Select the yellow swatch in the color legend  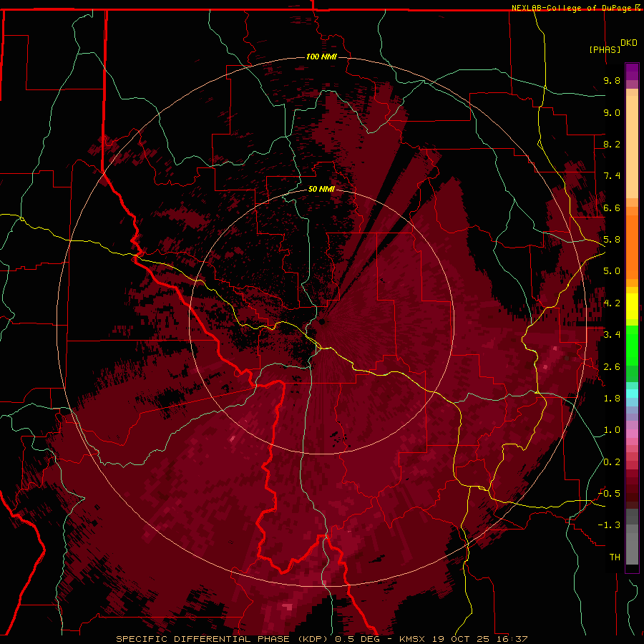click(632, 306)
